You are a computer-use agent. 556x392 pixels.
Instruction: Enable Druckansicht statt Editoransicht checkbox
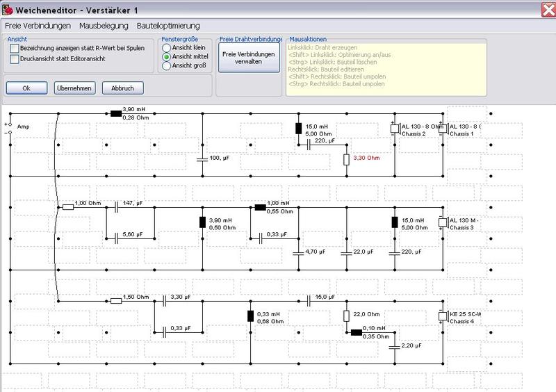click(15, 60)
